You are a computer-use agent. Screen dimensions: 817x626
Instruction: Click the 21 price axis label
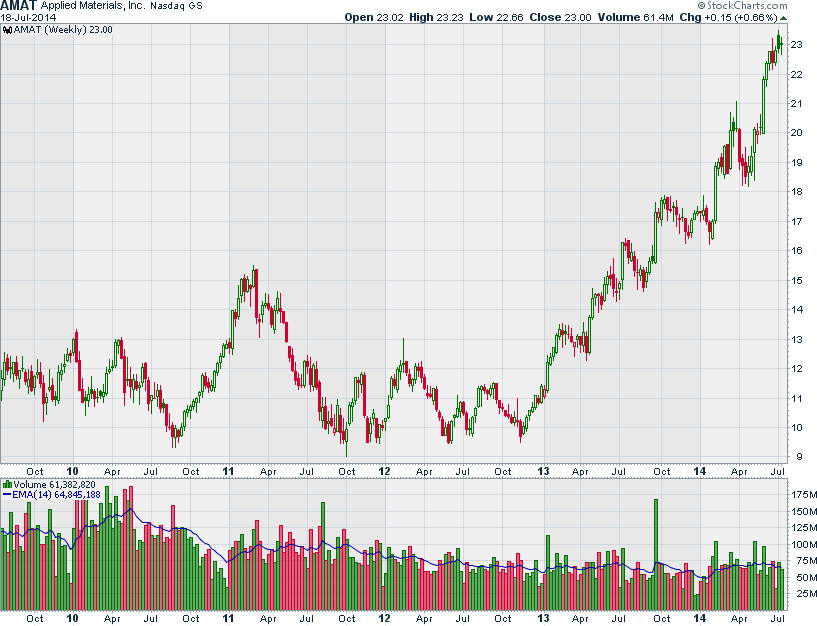click(x=796, y=104)
